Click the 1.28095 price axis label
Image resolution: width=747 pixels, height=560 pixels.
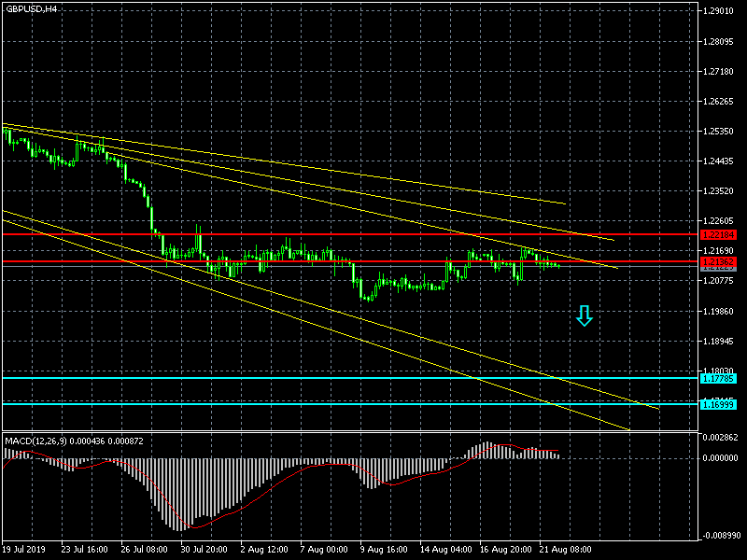point(718,42)
